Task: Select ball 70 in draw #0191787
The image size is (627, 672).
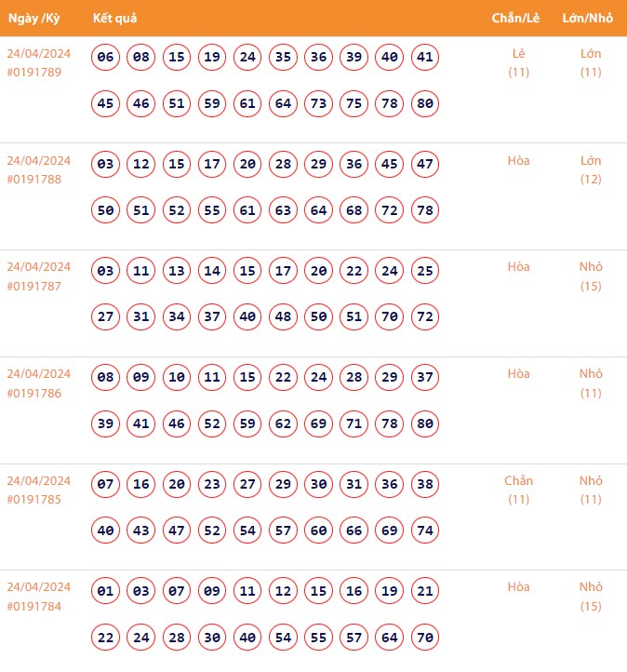Action: click(390, 317)
